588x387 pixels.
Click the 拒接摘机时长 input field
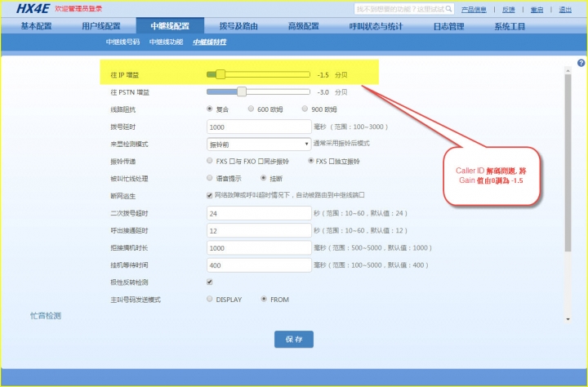point(259,247)
